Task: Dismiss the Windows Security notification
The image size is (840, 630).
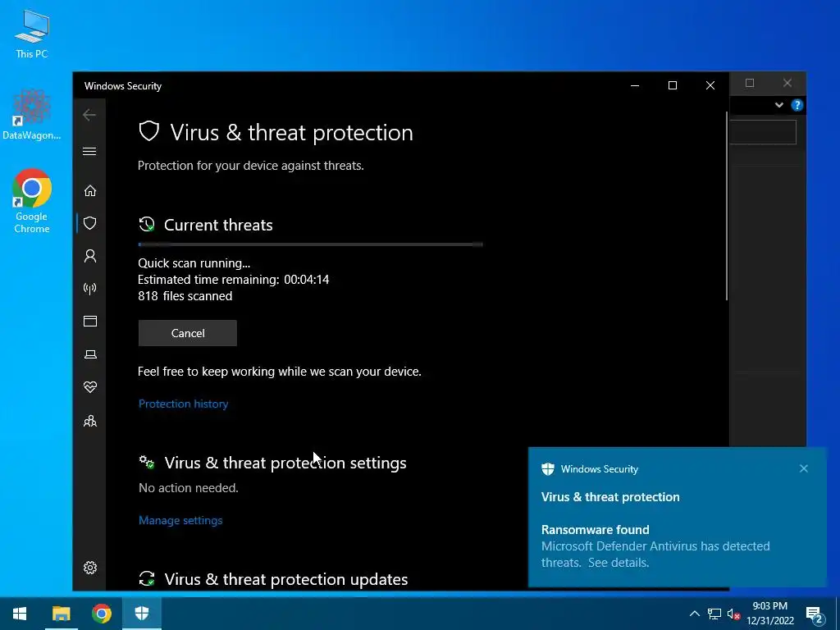Action: click(804, 468)
